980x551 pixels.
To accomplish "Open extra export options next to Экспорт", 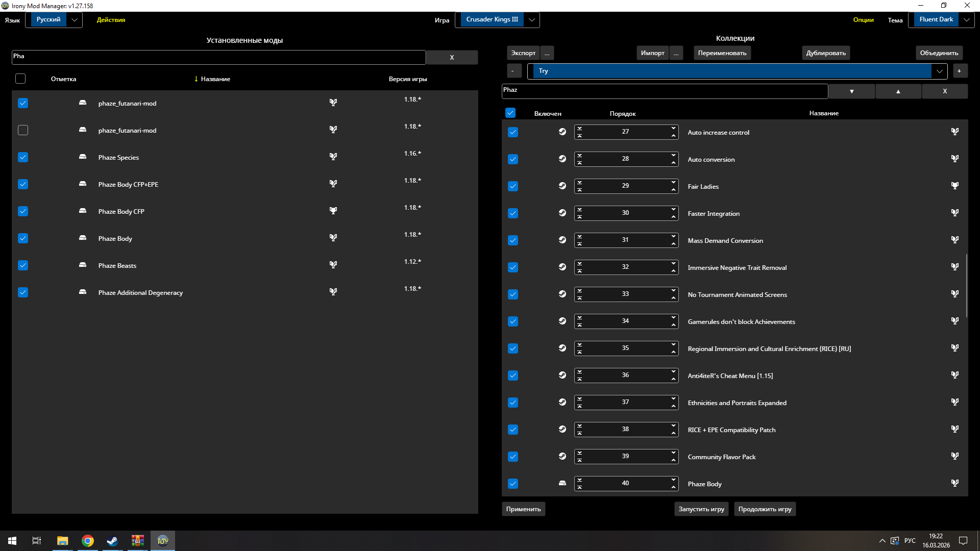I will tap(547, 53).
